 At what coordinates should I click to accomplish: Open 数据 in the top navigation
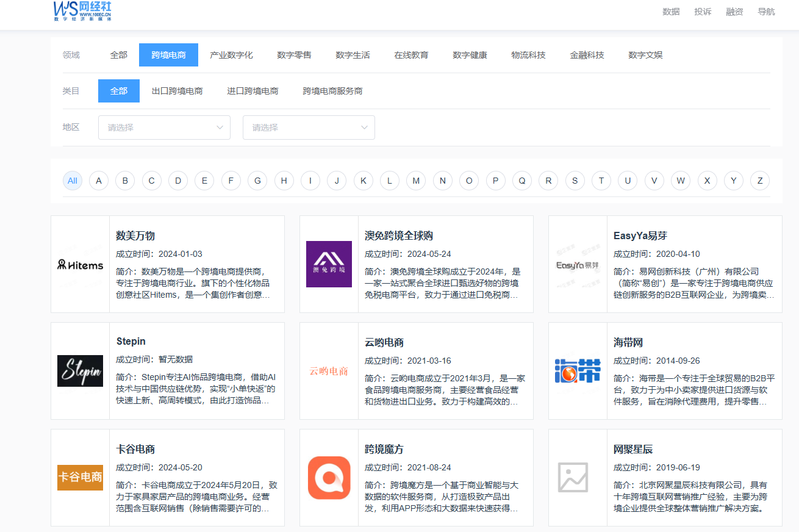tap(671, 12)
